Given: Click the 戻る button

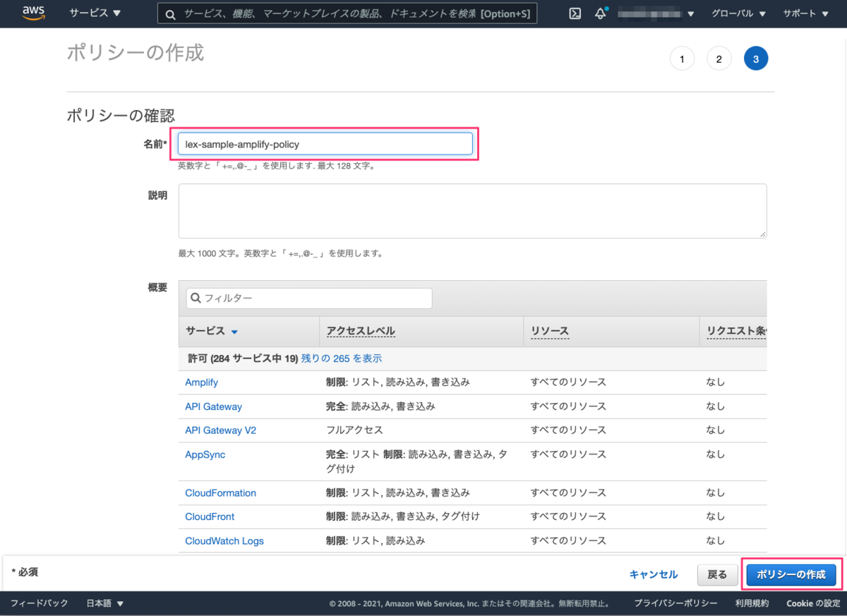Looking at the screenshot, I should [717, 574].
